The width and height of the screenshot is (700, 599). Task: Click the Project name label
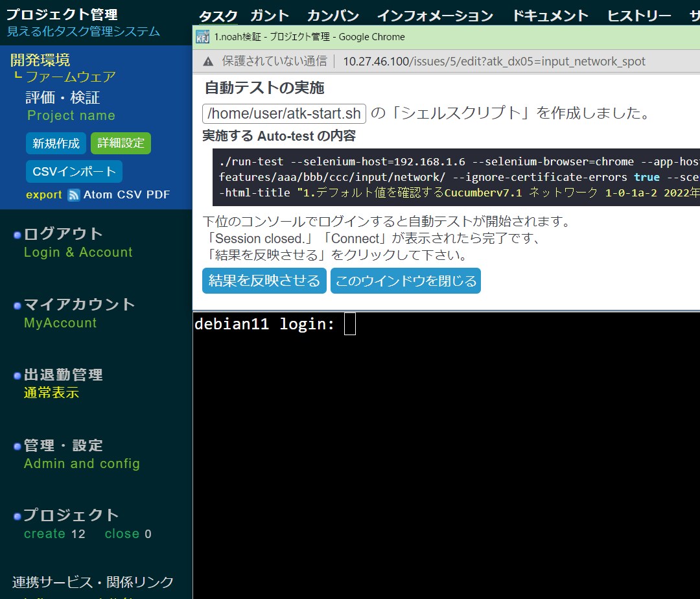(x=71, y=115)
